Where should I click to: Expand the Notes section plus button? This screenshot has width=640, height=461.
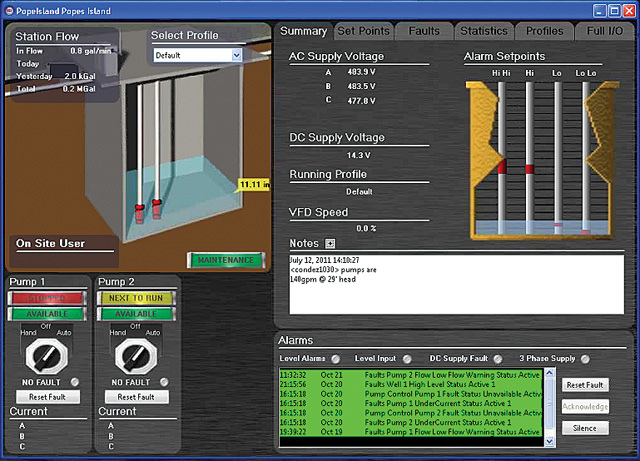coord(330,244)
